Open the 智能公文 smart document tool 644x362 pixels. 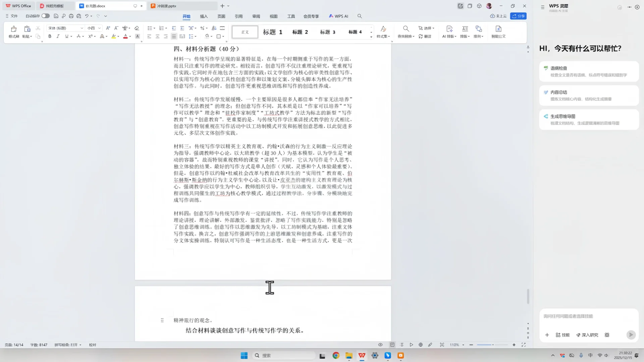[x=499, y=32]
